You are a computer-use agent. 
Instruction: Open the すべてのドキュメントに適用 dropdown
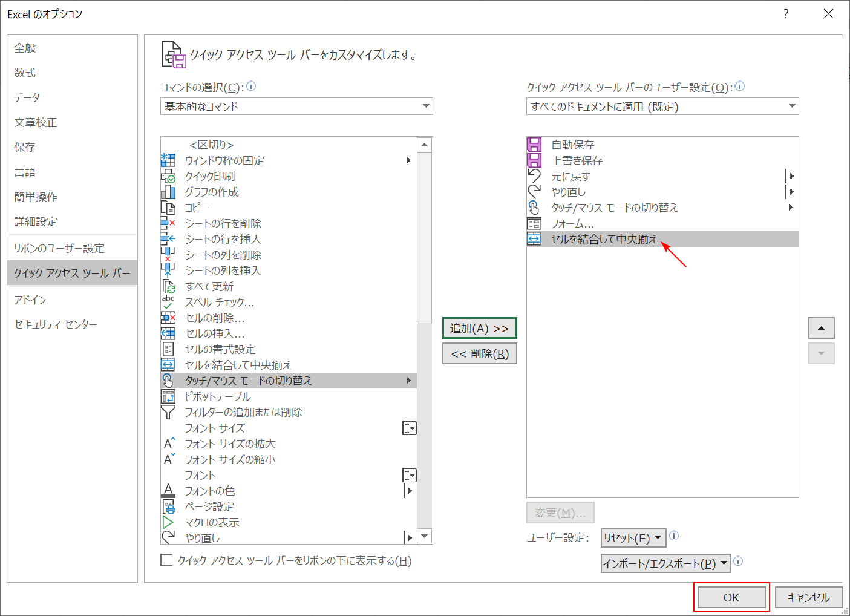662,106
